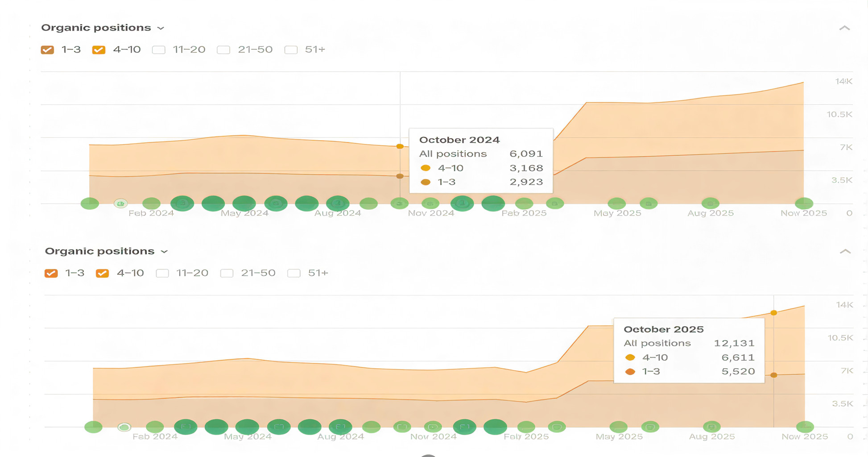The image size is (868, 457).
Task: Enable the 21–50 checkbox in top chart
Action: 223,50
